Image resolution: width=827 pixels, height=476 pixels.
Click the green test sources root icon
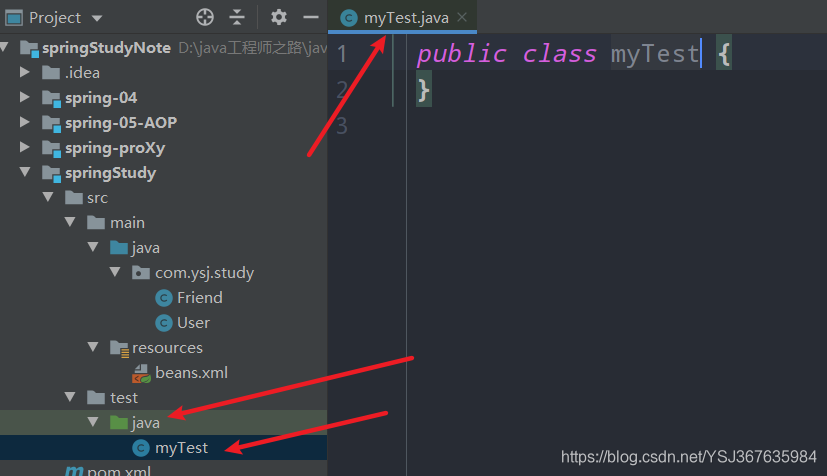119,422
